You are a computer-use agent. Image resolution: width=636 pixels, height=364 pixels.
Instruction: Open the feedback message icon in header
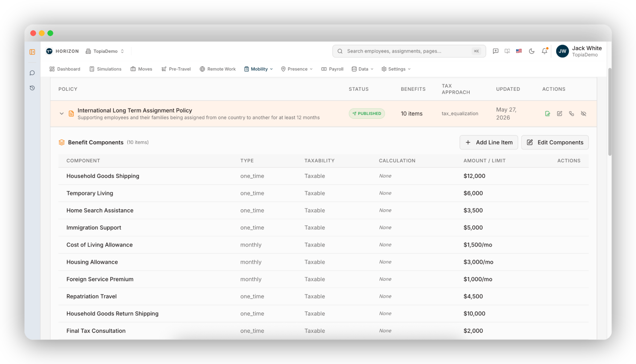[x=496, y=51]
